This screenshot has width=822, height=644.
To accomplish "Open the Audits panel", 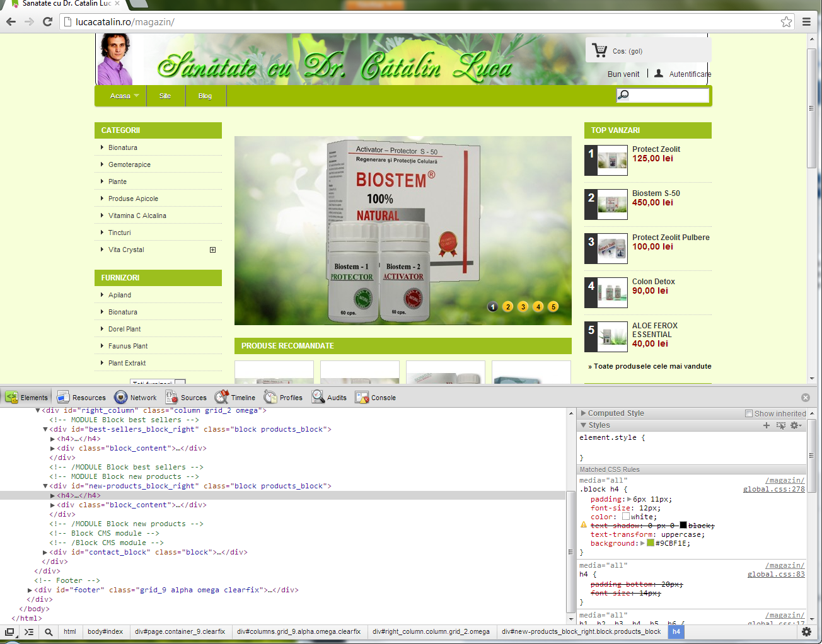I will point(329,398).
